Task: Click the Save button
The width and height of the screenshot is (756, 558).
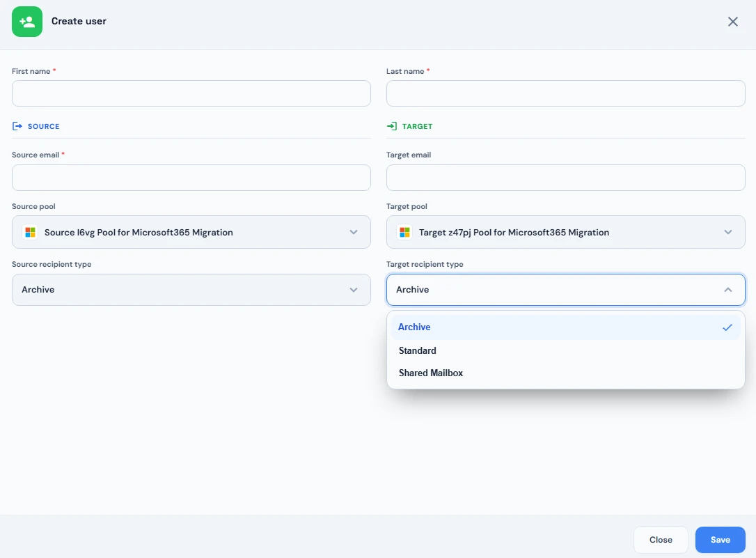Action: pos(720,540)
